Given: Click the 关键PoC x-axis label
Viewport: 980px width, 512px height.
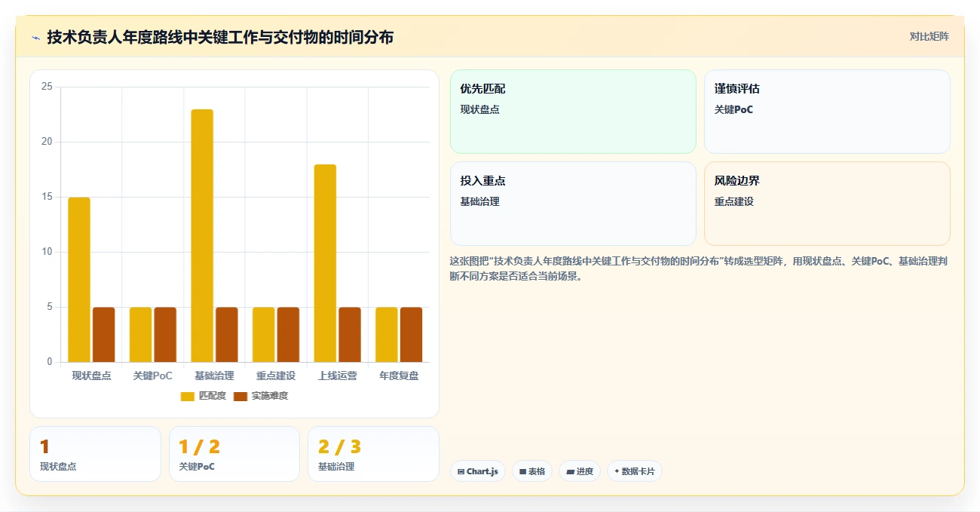Looking at the screenshot, I should click(x=153, y=376).
